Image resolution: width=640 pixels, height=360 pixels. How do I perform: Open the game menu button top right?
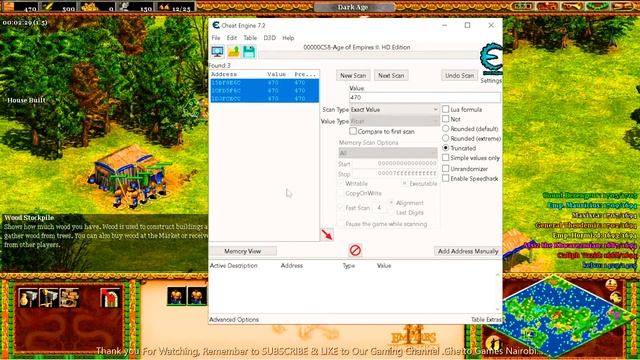621,7
